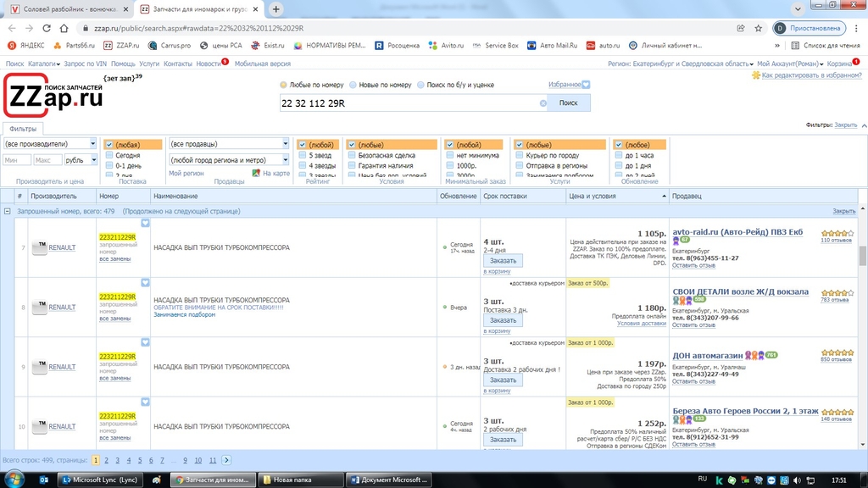Open the Avito.ru bookmark
This screenshot has width=868, height=488.
[x=446, y=46]
